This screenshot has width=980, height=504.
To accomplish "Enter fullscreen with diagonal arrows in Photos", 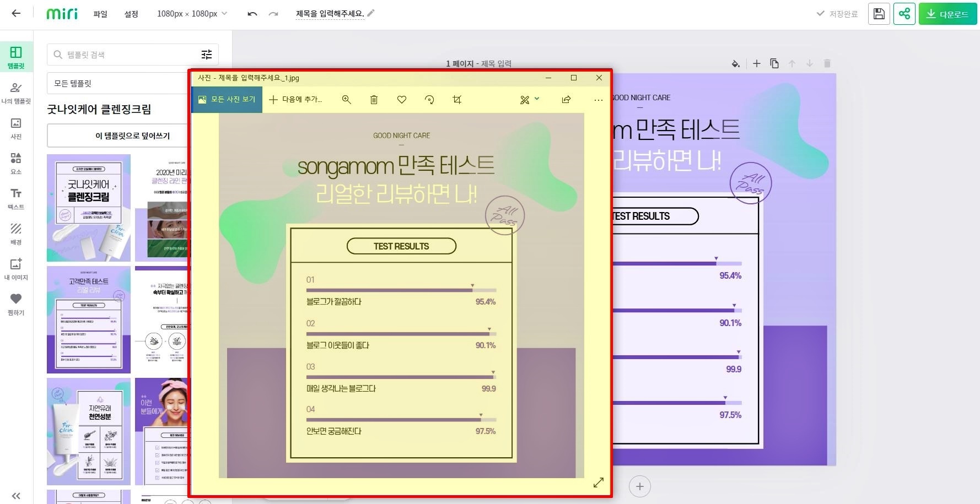I will (599, 483).
